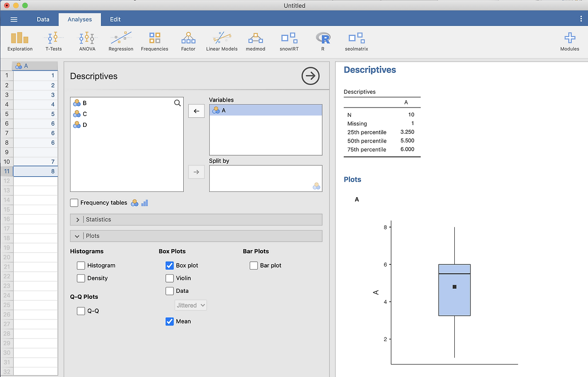Open the T-Tests menu
Viewport: 588px width, 377px height.
[54, 41]
